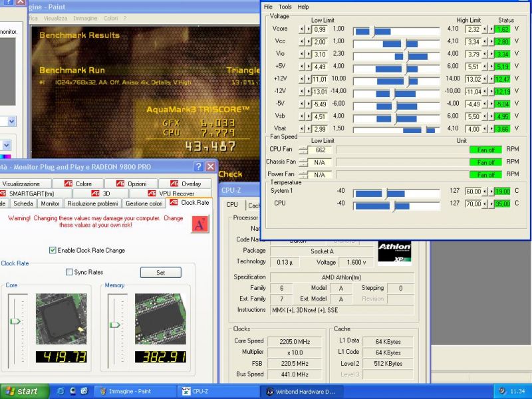The height and width of the screenshot is (399, 532).
Task: Open the Opzioni tab
Action: point(131,184)
